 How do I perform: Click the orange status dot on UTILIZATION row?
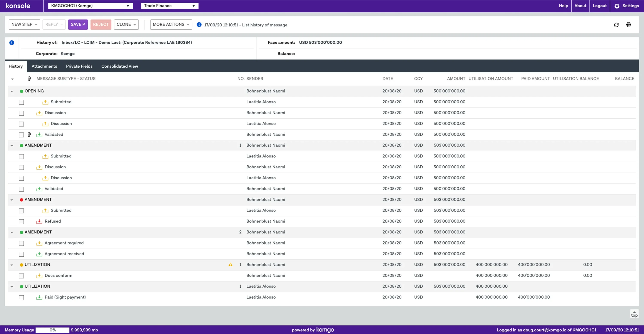(21, 265)
